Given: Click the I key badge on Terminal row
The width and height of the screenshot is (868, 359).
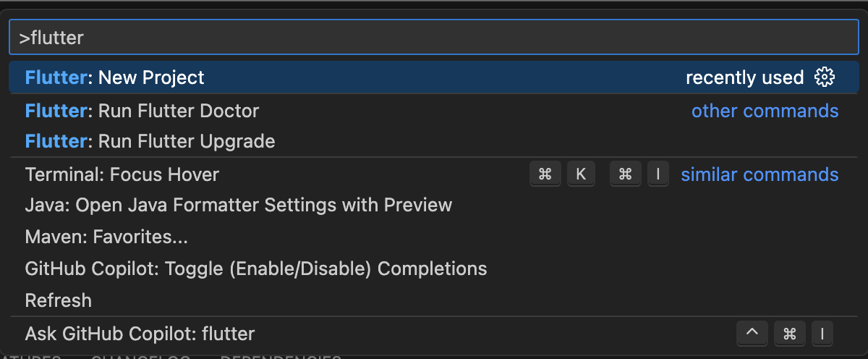Looking at the screenshot, I should pyautogui.click(x=658, y=174).
